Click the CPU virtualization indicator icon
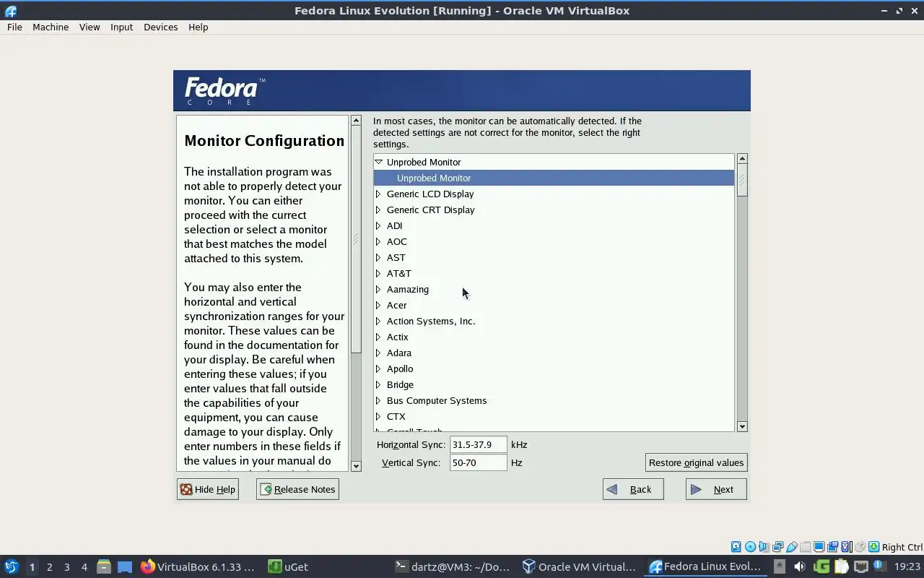This screenshot has width=924, height=578. 847,547
